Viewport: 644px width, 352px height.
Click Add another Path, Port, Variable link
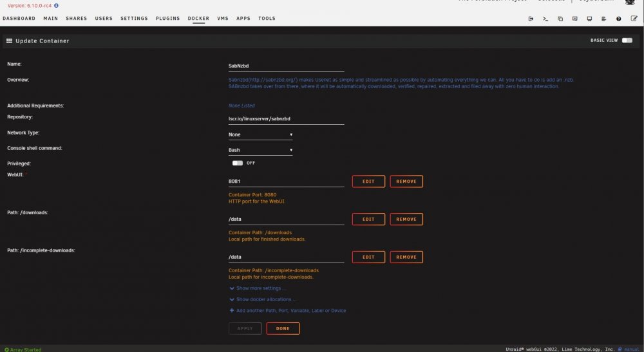pos(291,311)
